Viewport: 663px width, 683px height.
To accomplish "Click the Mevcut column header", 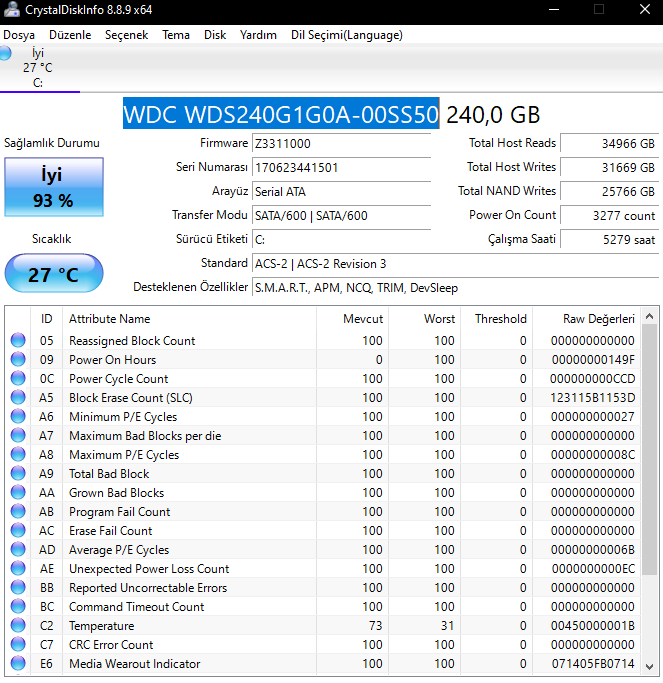I will click(352, 319).
